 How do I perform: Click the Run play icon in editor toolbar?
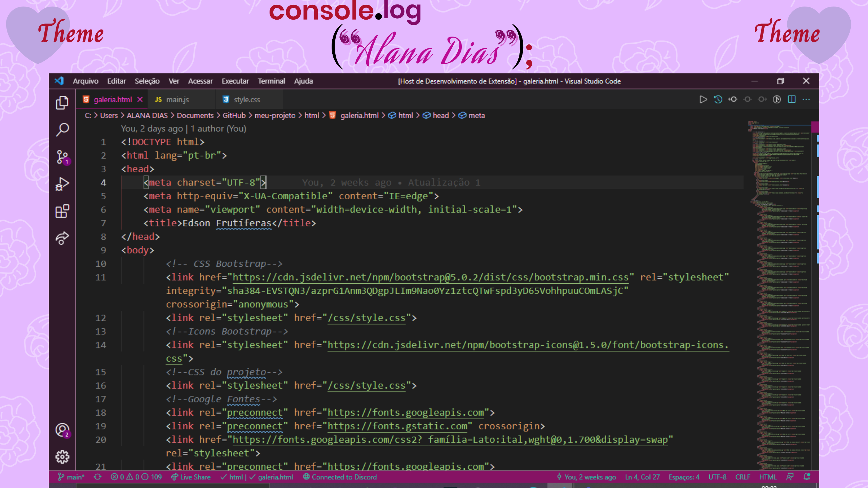[x=703, y=99]
